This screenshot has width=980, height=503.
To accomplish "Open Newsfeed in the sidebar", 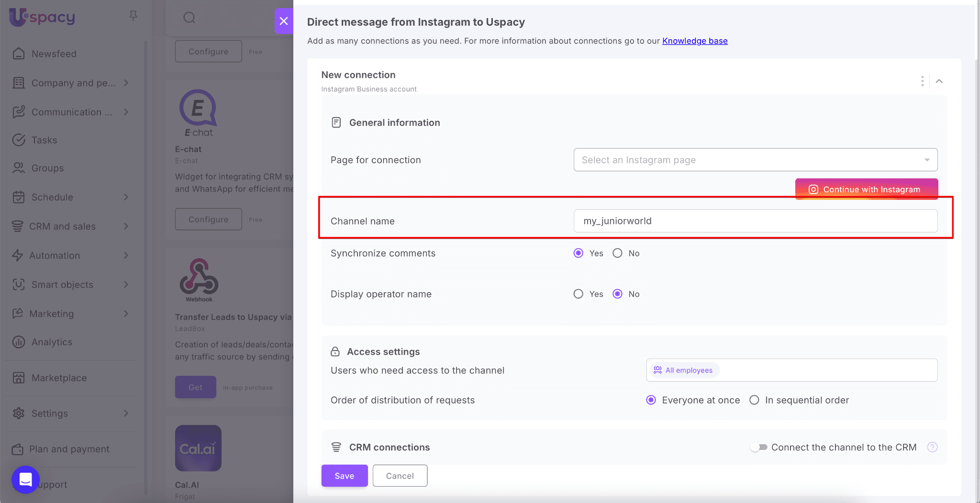I will click(x=54, y=54).
